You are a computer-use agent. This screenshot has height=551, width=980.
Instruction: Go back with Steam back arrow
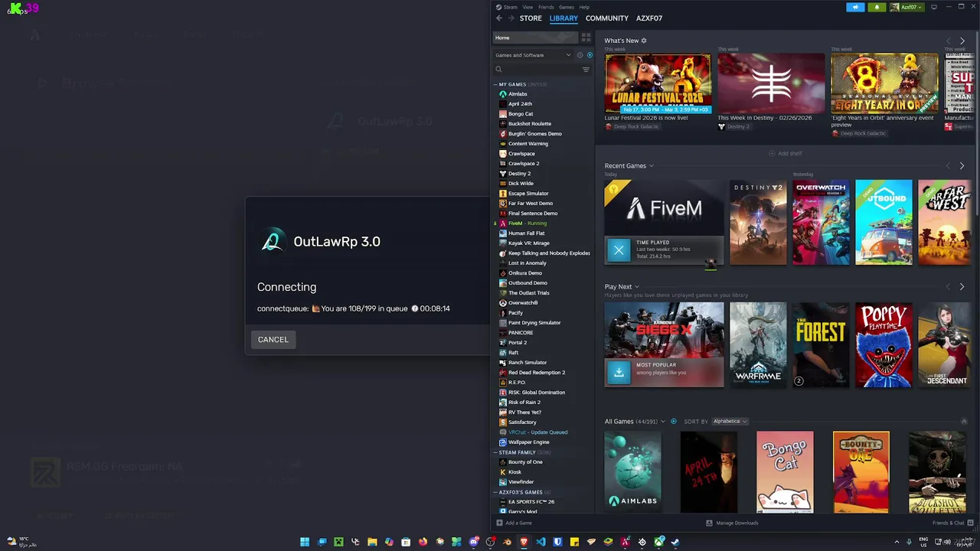click(x=499, y=18)
